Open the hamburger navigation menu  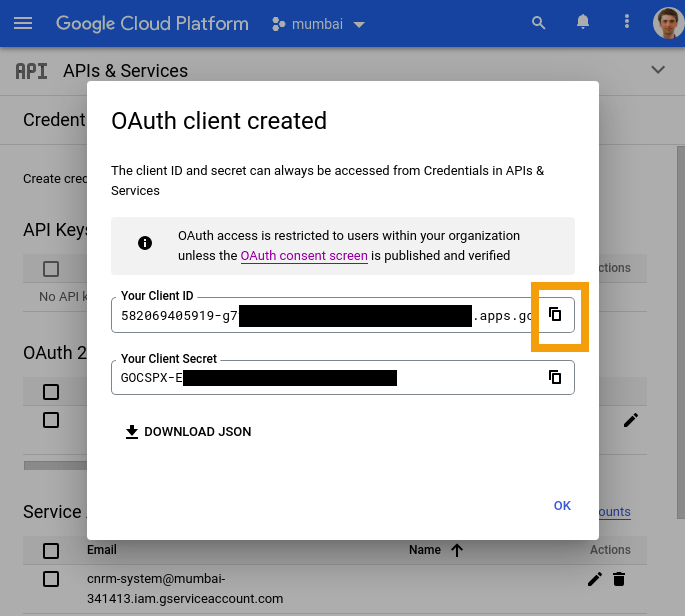[x=23, y=23]
